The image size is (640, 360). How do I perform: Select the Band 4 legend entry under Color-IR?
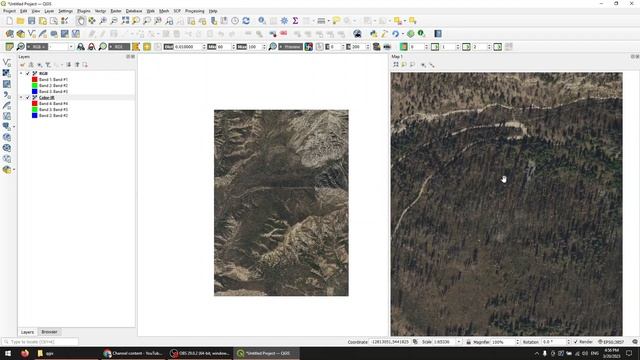53,104
